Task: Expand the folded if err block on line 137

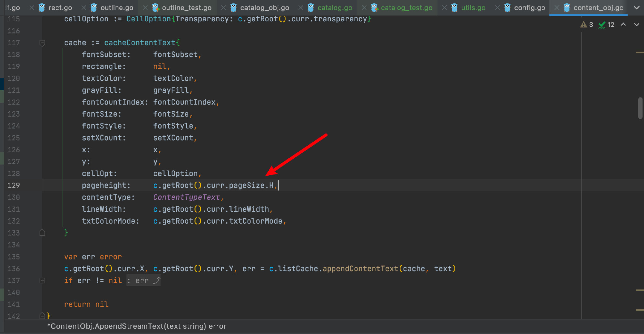Action: (x=42, y=280)
